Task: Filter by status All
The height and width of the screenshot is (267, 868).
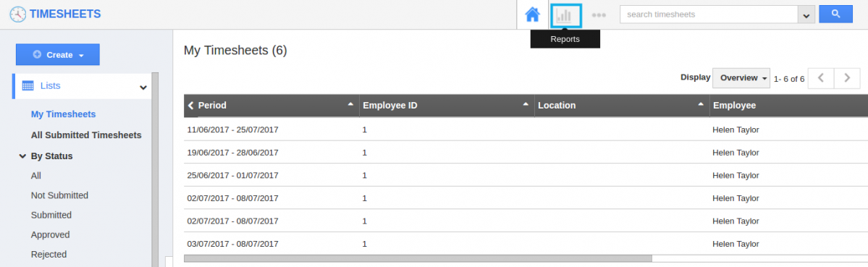Action: pos(36,176)
